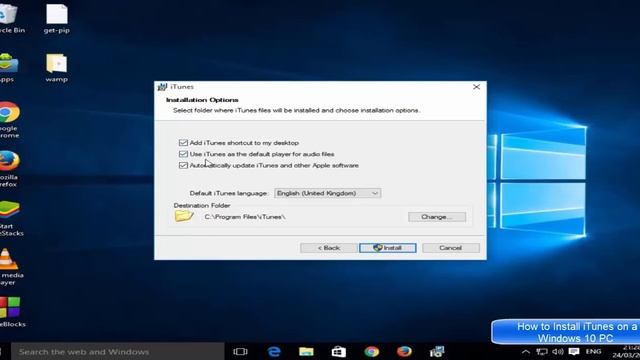
Task: Show hidden system tray icons
Action: click(x=526, y=352)
